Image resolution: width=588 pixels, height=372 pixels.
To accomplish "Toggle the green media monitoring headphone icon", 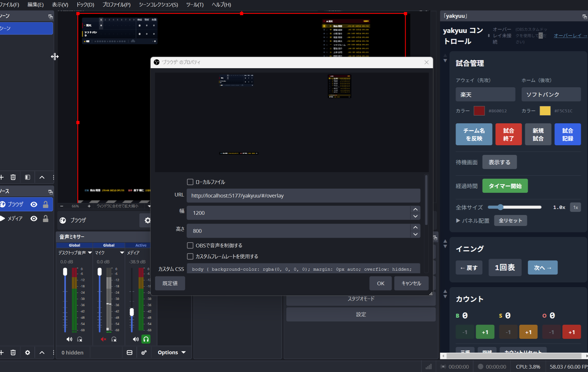I will click(146, 339).
